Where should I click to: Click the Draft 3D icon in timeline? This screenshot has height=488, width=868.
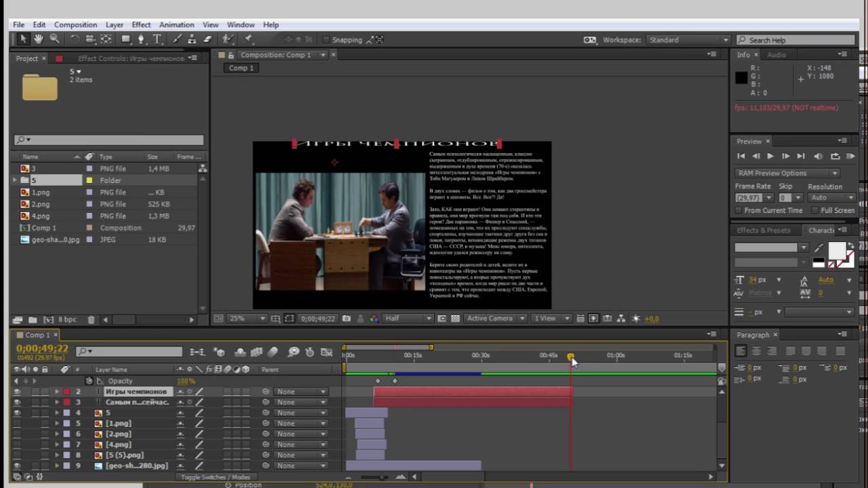pos(219,352)
